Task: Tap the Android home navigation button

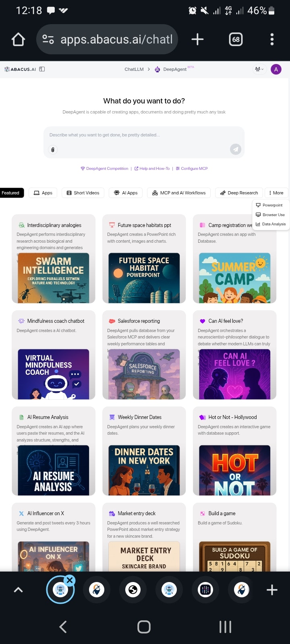Action: 144,627
